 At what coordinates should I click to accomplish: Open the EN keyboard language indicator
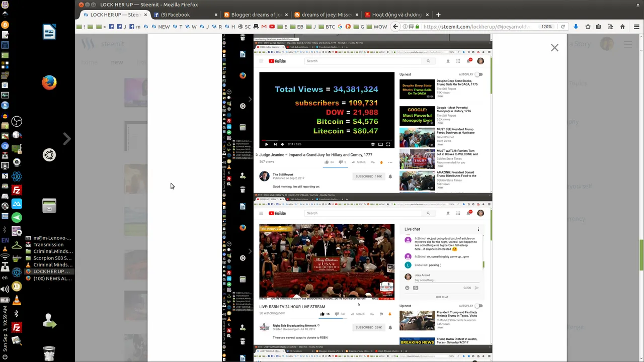[x=5, y=240]
